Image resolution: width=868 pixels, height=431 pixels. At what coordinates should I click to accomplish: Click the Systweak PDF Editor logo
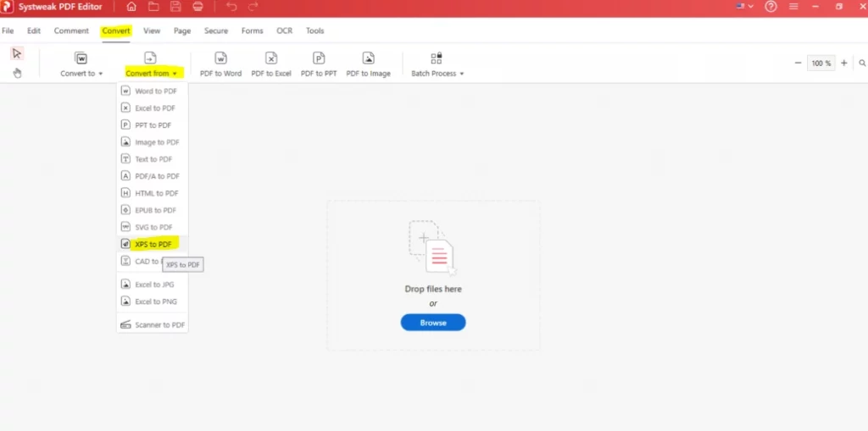click(x=7, y=7)
